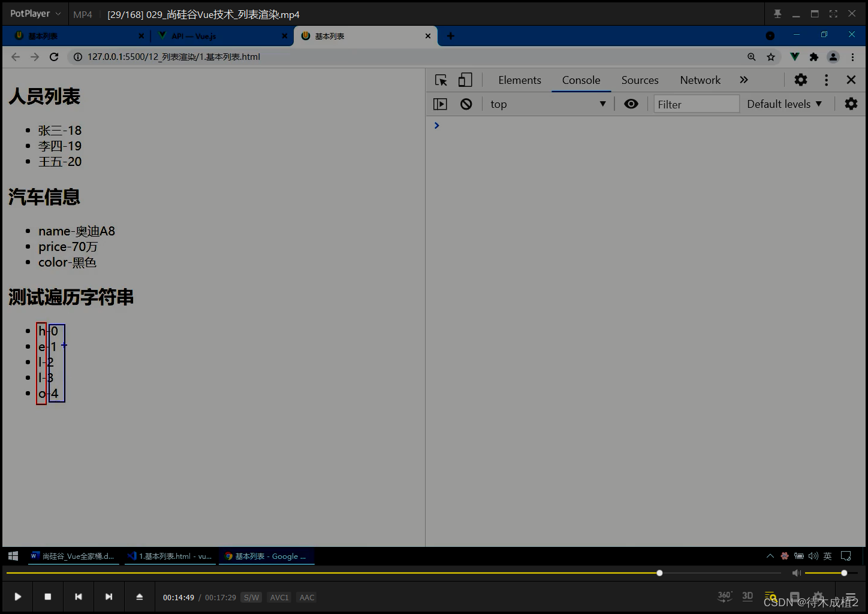Click the AAC audio codec label
The image size is (868, 614).
[x=307, y=597]
